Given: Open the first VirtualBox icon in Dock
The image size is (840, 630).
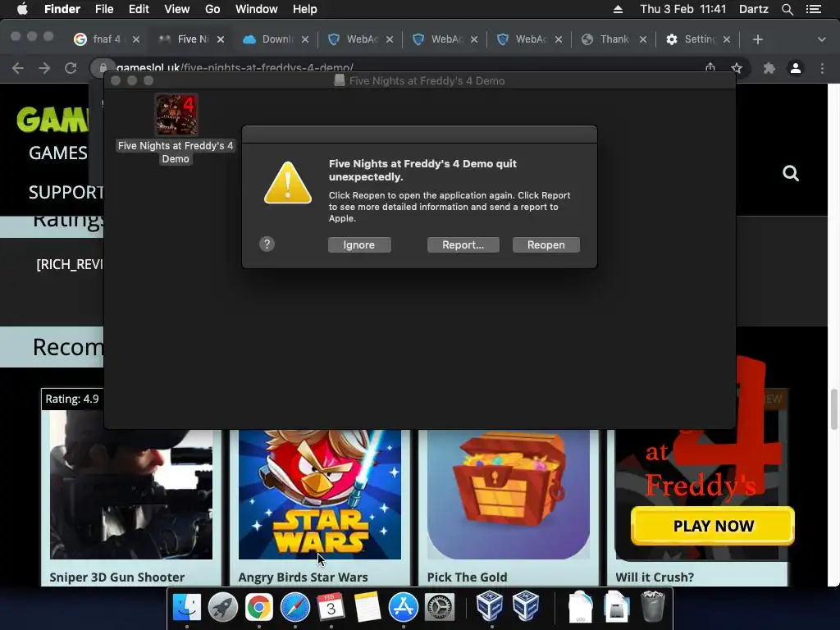Looking at the screenshot, I should (489, 605).
